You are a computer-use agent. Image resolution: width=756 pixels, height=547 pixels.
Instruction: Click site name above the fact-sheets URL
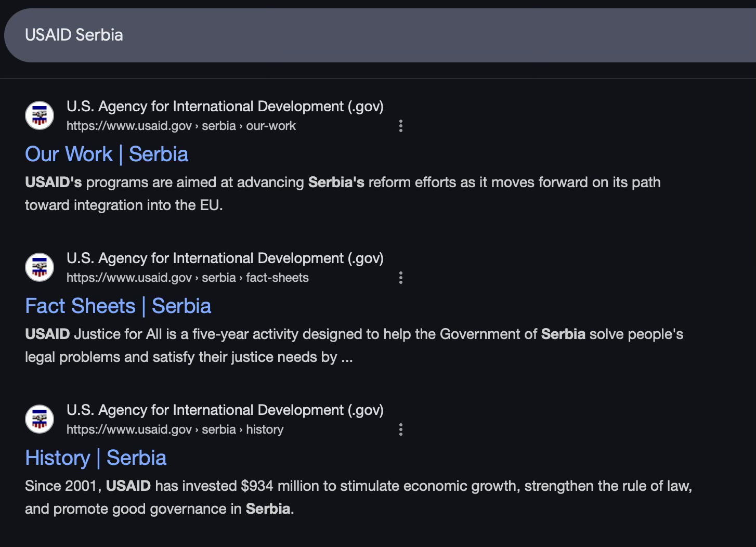coord(225,258)
